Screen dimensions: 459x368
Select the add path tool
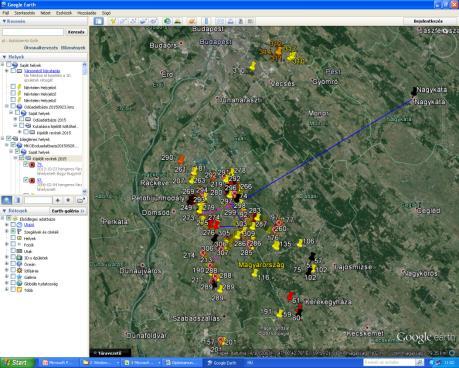point(133,21)
